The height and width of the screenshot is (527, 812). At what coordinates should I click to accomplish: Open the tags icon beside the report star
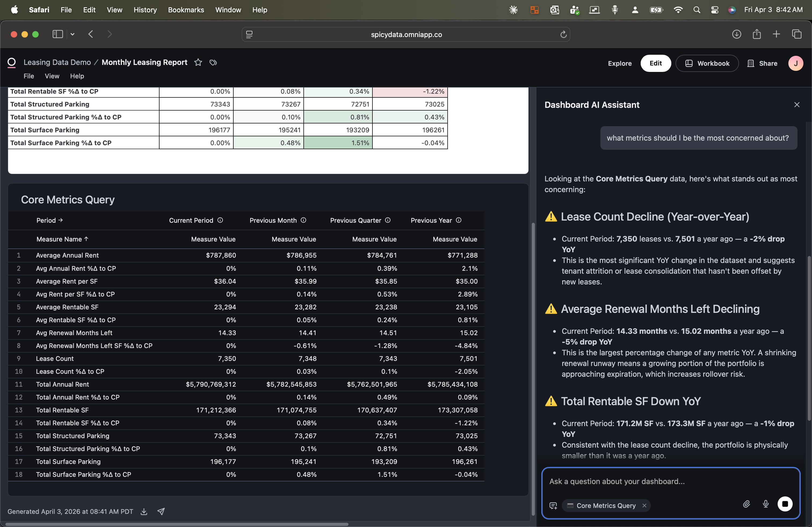pos(213,63)
